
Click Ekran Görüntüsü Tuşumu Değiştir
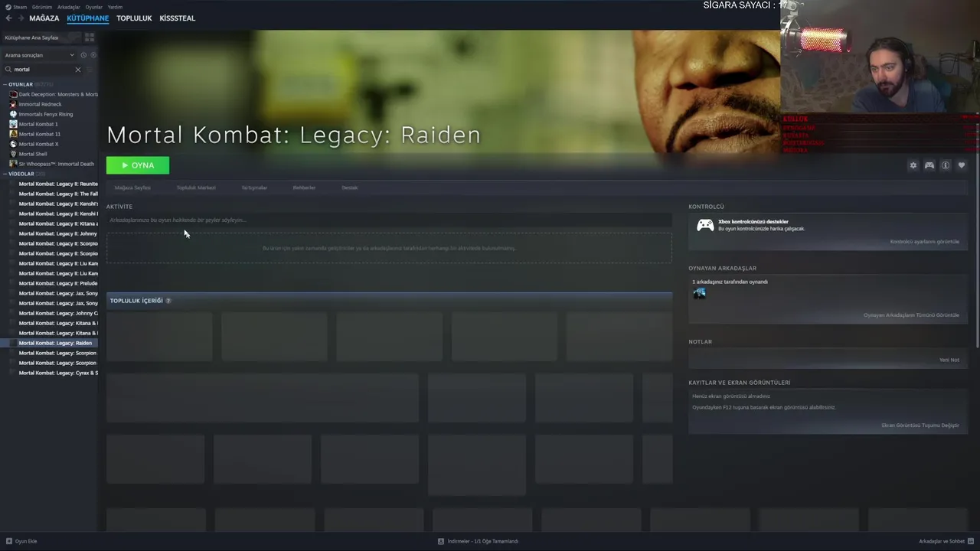920,425
